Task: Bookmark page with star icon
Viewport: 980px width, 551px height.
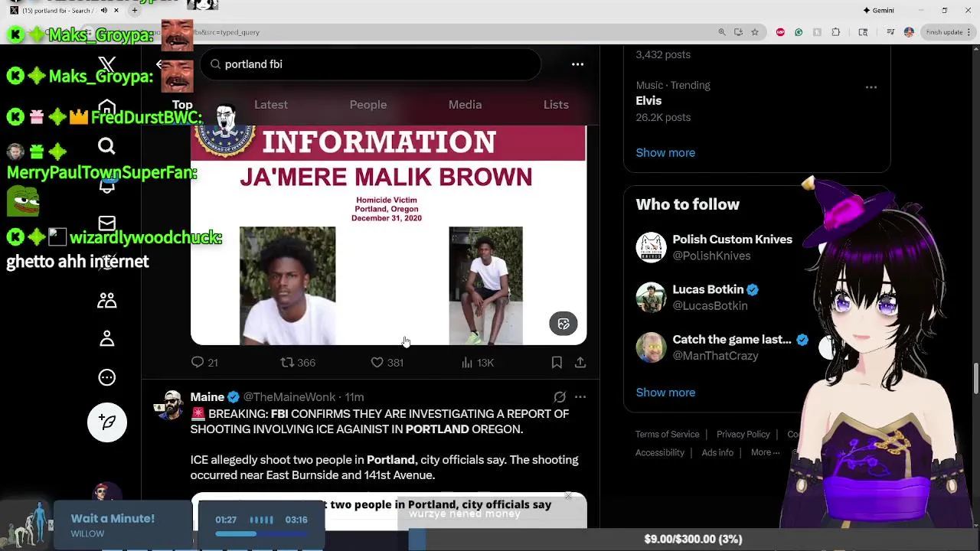Action: tap(755, 32)
